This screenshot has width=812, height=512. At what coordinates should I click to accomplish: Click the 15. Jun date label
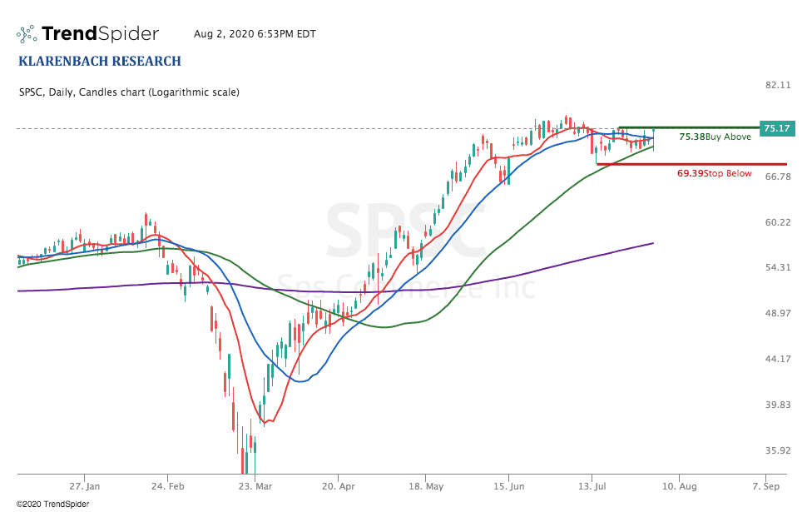point(508,486)
